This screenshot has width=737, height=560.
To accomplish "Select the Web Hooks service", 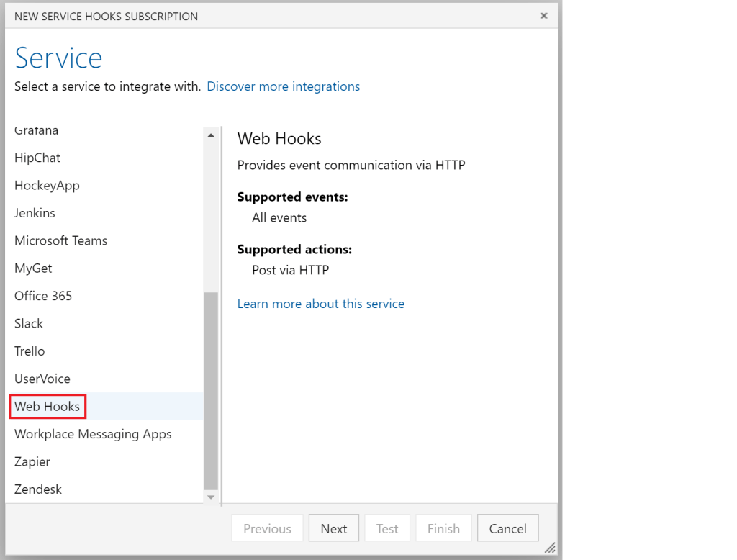I will (48, 407).
